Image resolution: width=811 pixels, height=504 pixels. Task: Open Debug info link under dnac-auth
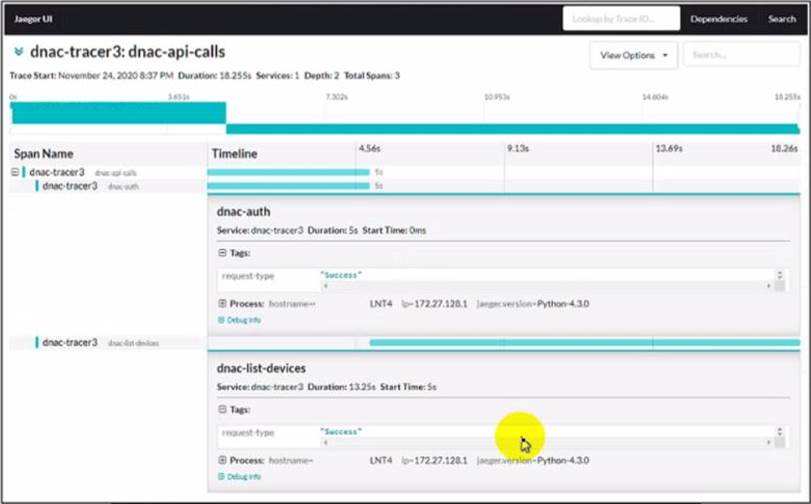[240, 320]
